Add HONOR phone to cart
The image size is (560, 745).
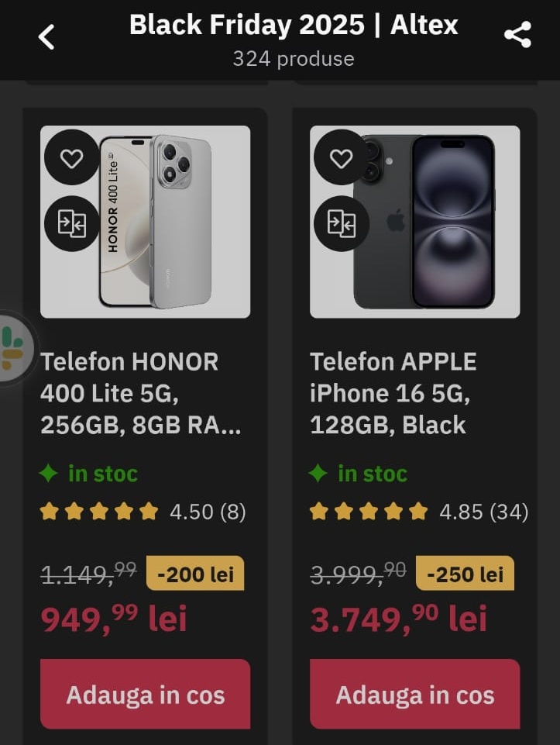click(145, 695)
